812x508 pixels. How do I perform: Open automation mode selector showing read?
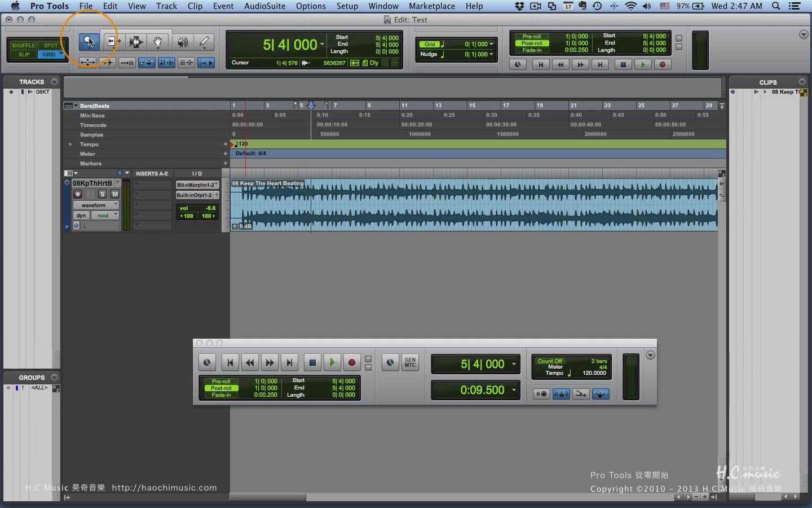104,215
